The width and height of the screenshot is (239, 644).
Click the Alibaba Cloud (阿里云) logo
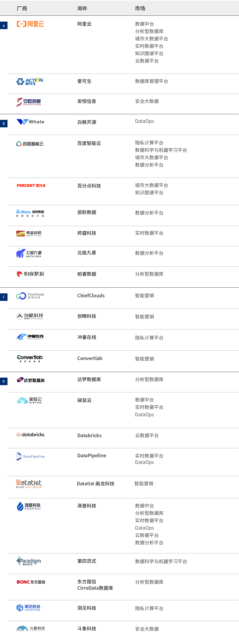coord(30,24)
